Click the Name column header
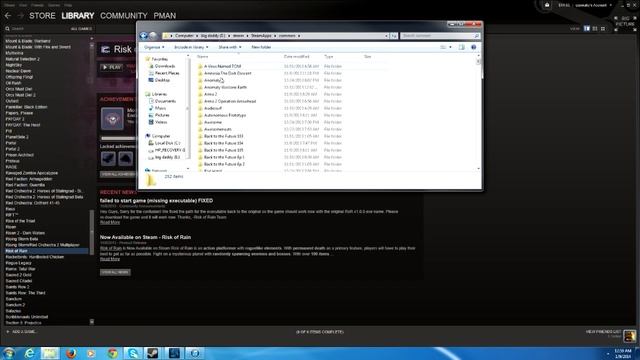Screen dimensions: 640x360 click(202, 57)
